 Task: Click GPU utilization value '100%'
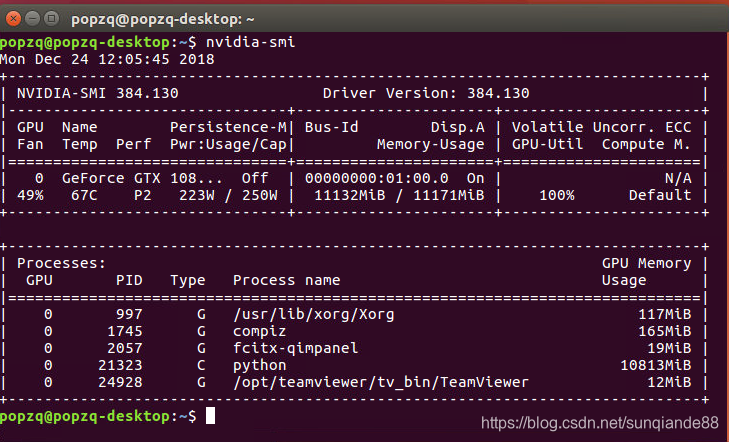click(557, 195)
